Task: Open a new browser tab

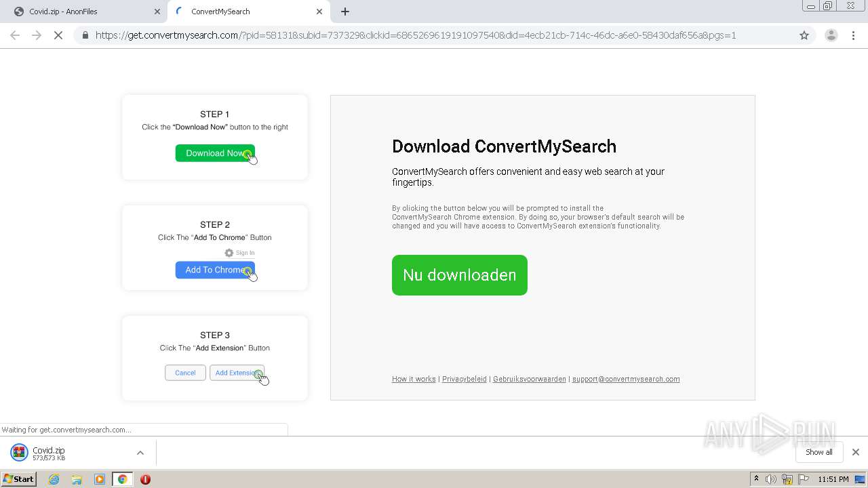Action: click(x=345, y=12)
